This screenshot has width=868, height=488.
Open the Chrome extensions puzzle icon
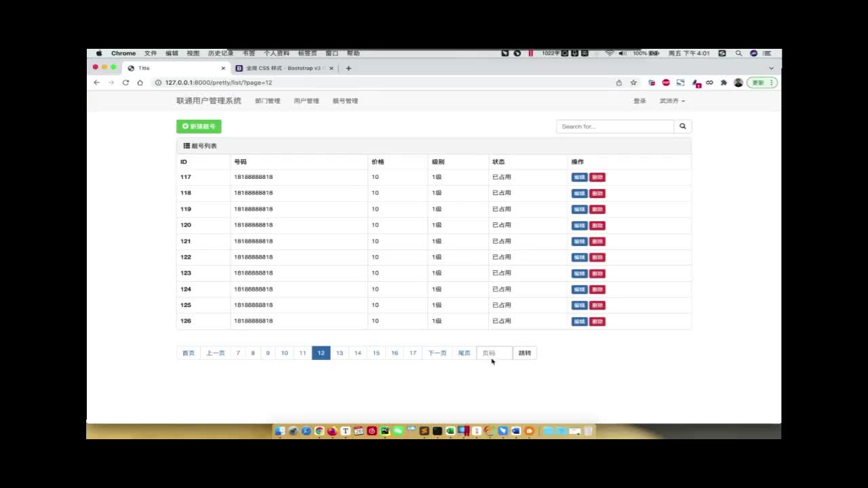[724, 83]
